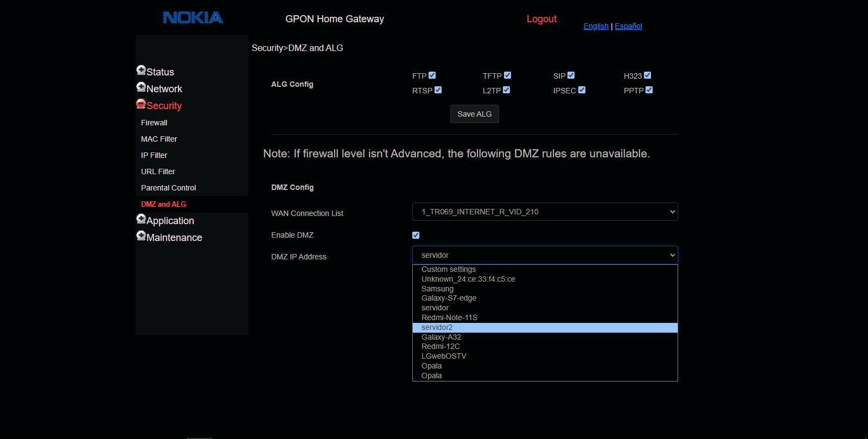Open the WAN Connection List dropdown

point(545,212)
